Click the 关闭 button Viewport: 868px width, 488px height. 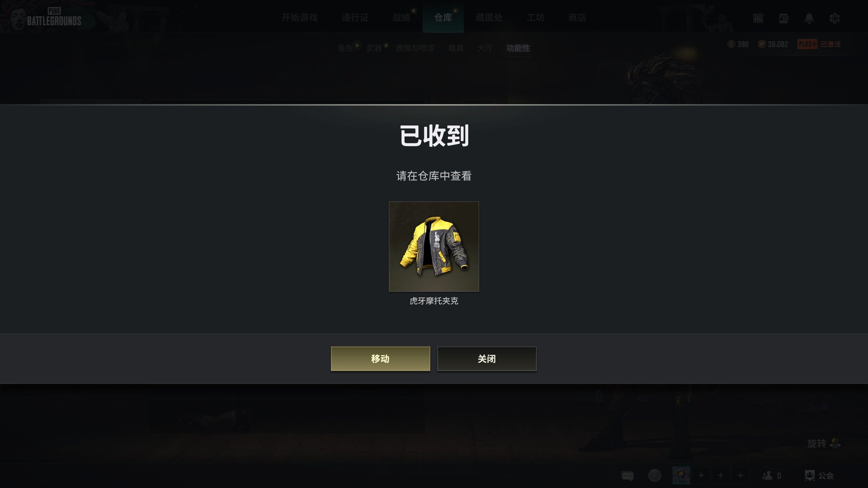487,359
